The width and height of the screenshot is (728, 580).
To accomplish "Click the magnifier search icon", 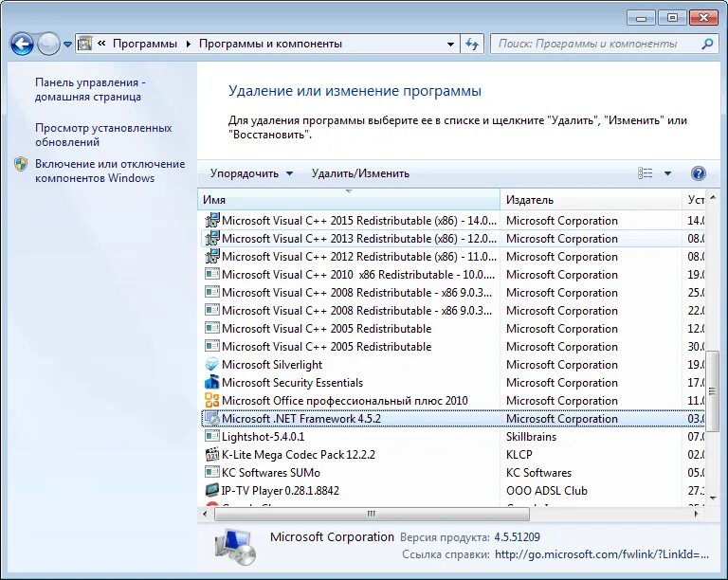I will coord(706,45).
